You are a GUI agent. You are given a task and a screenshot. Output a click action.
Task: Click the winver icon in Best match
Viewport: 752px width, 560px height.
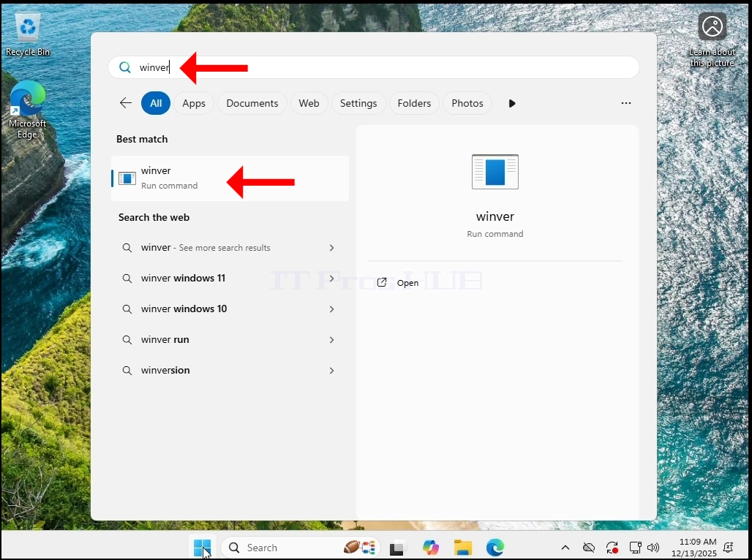[x=127, y=178]
